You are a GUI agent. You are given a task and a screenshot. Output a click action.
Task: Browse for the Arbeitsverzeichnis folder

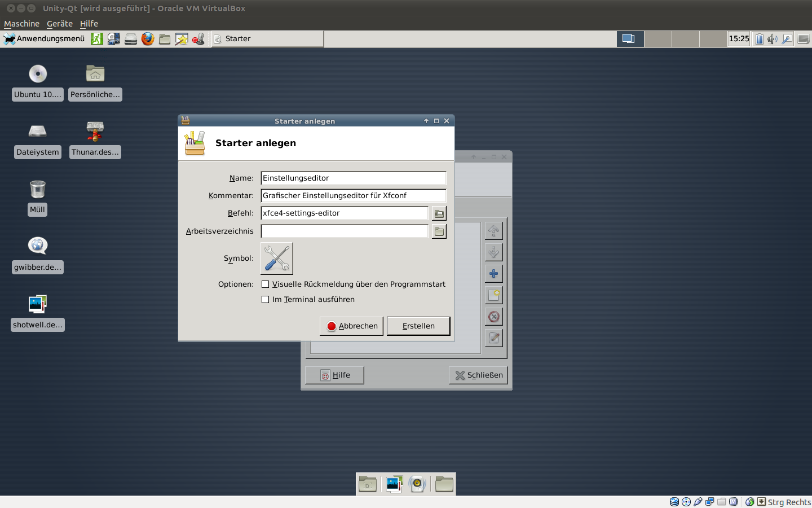[439, 231]
